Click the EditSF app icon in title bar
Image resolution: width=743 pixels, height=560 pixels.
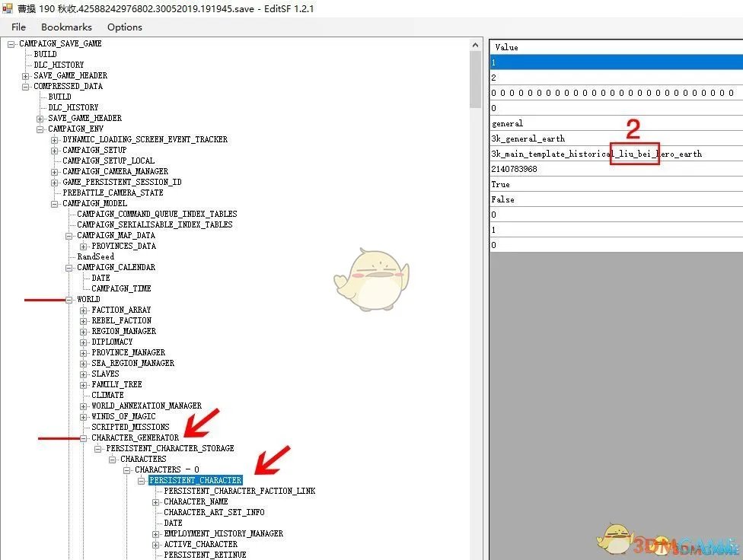click(8, 8)
